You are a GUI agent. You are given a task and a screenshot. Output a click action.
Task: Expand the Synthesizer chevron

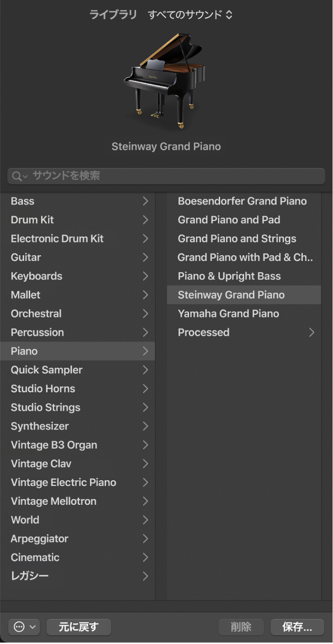point(145,426)
